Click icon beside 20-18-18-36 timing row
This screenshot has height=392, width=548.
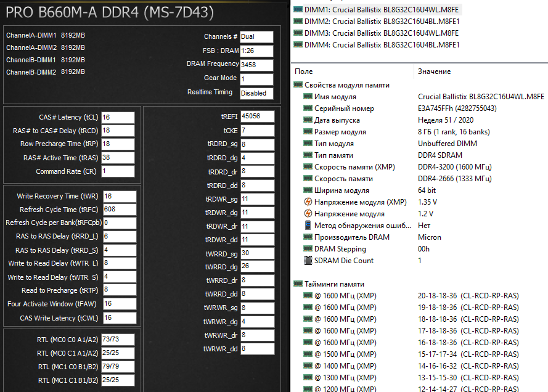[x=308, y=296]
